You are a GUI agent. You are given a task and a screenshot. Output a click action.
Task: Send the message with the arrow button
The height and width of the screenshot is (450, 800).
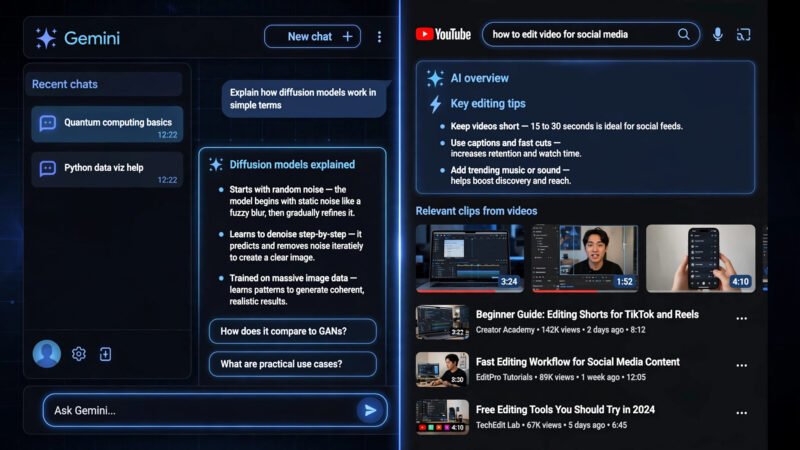tap(370, 410)
